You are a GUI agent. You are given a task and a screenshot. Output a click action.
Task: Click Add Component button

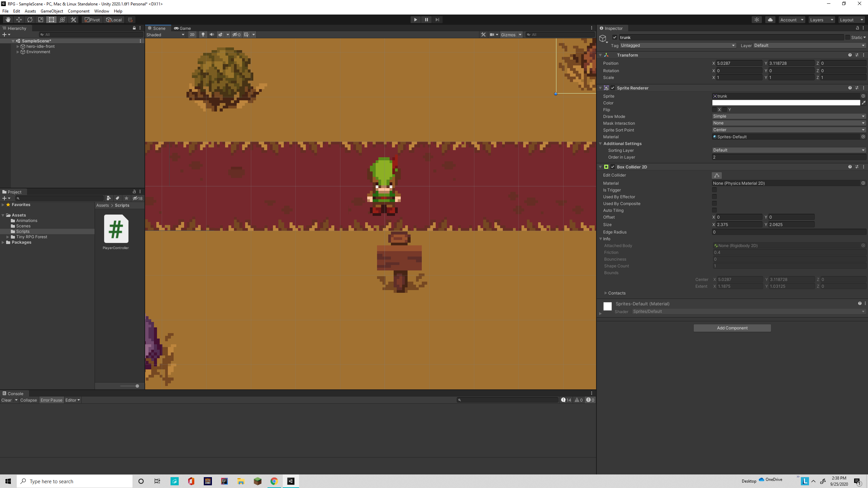(732, 328)
